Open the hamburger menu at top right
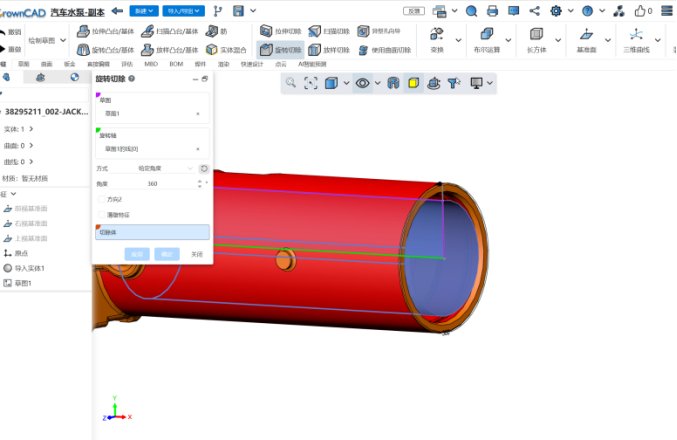677x440 pixels. 667,11
